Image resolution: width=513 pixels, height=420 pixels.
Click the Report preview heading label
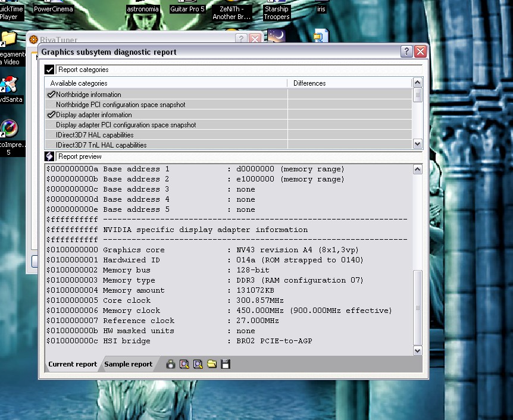tap(80, 156)
